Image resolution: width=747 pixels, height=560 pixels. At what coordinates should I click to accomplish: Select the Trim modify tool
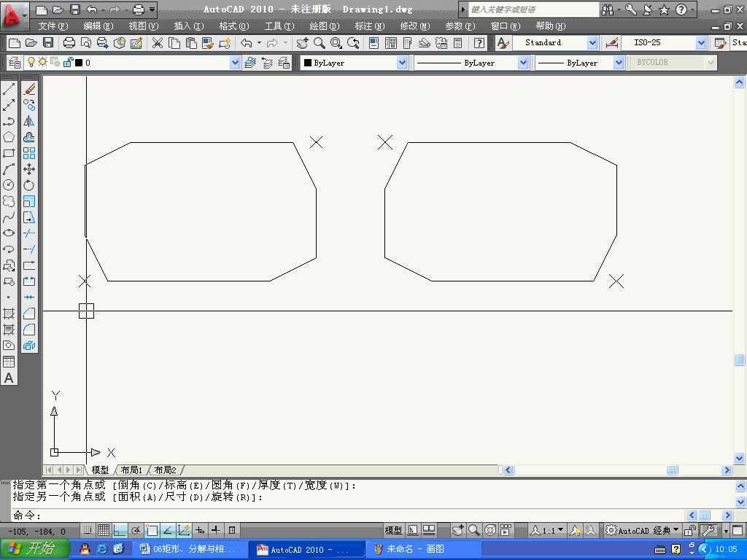click(29, 233)
